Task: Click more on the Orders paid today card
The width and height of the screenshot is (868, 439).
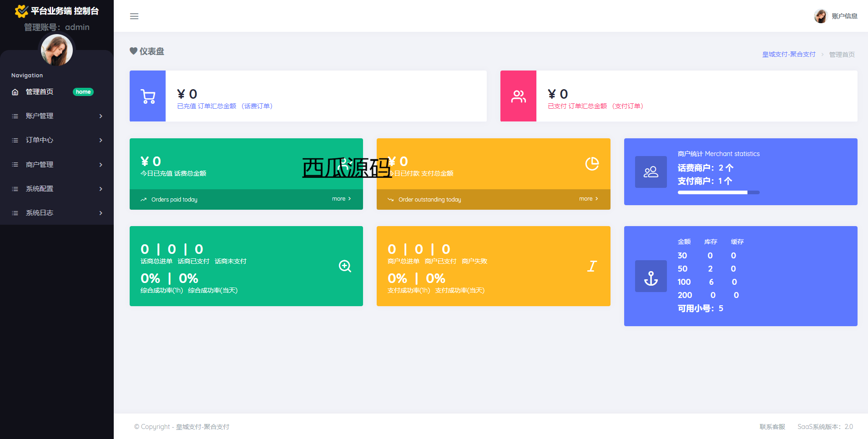Action: [x=342, y=199]
